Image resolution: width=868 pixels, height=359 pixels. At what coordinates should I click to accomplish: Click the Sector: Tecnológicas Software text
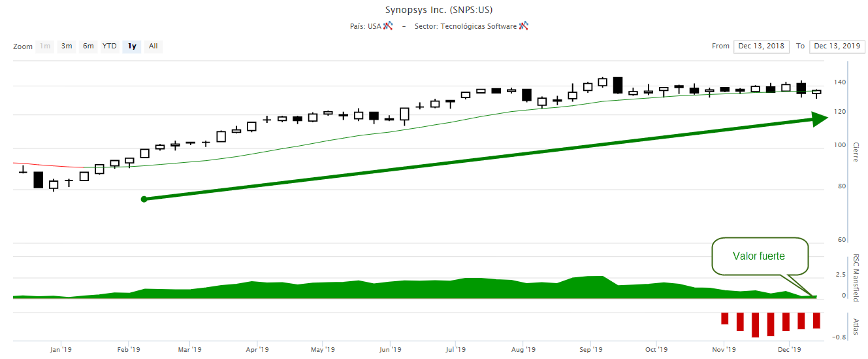[x=465, y=26]
